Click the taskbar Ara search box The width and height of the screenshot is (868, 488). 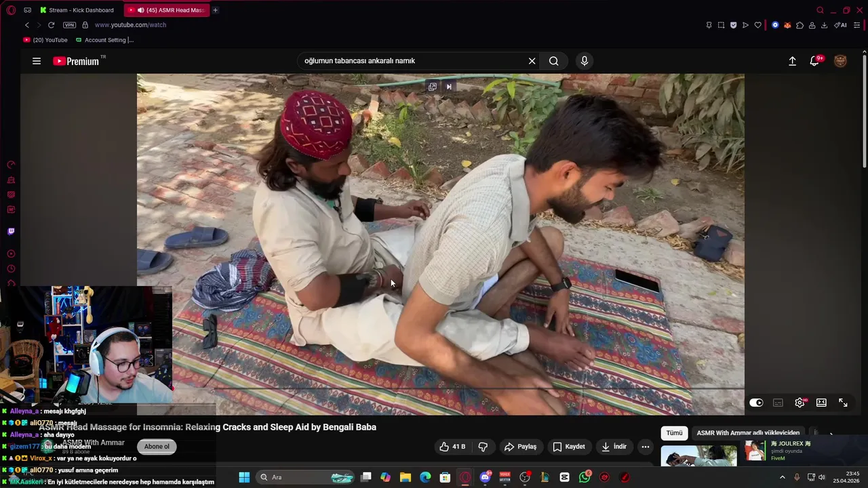click(x=307, y=477)
